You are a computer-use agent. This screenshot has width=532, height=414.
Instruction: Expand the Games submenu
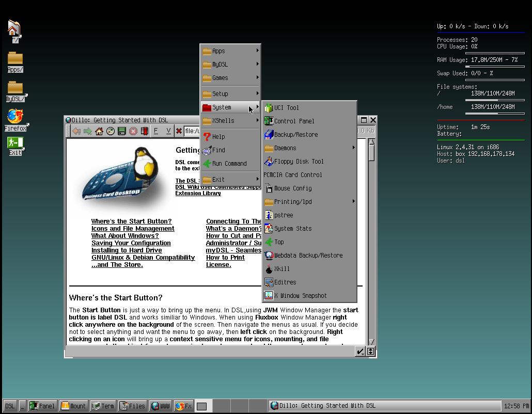pyautogui.click(x=230, y=78)
